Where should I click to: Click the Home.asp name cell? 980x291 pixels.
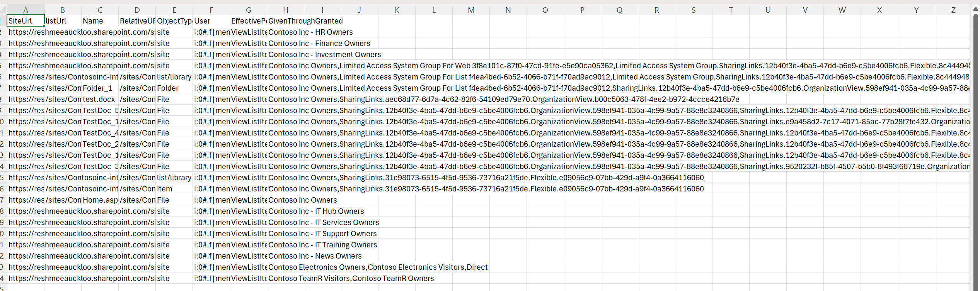point(100,200)
